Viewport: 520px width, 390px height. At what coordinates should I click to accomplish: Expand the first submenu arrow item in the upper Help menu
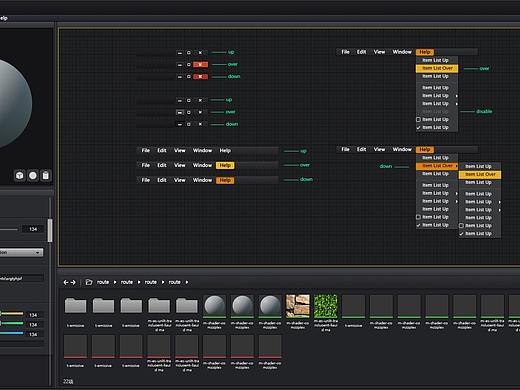pyautogui.click(x=437, y=96)
